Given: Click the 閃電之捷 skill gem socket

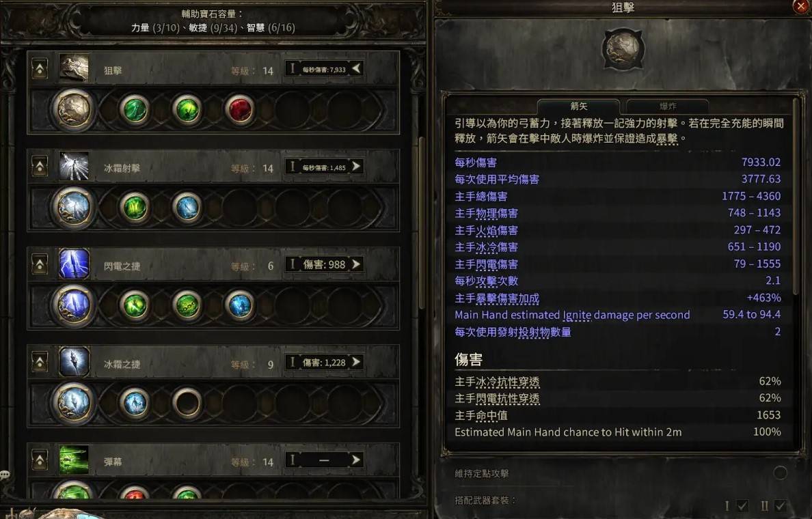Looking at the screenshot, I should (73, 305).
